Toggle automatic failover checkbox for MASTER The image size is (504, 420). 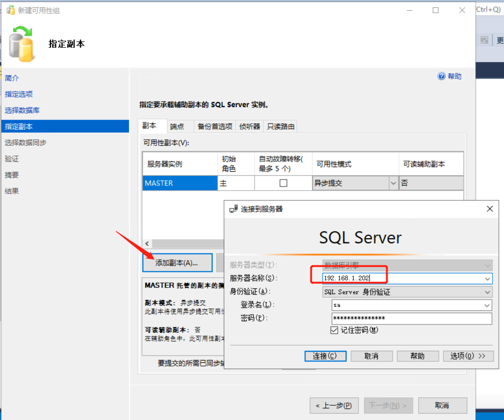click(x=283, y=183)
